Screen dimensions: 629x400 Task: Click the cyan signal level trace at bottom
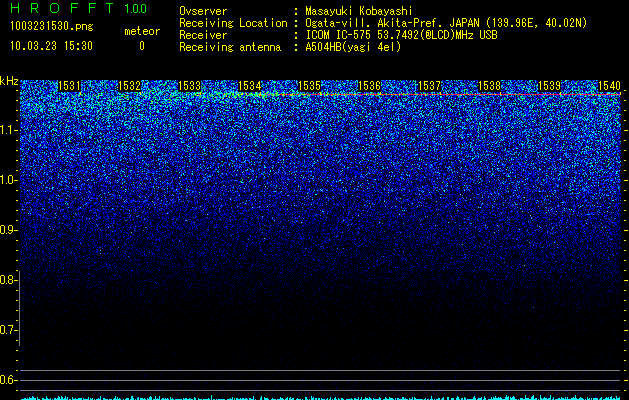point(321,398)
